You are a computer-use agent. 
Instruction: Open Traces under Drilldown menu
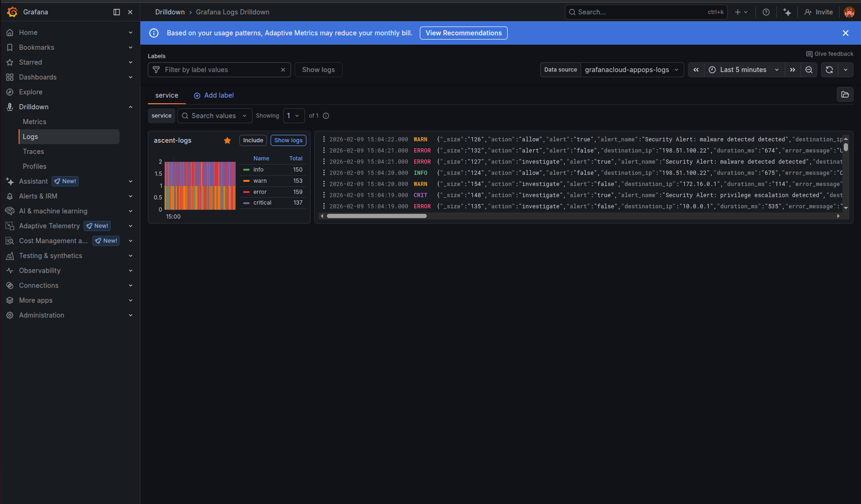tap(33, 152)
